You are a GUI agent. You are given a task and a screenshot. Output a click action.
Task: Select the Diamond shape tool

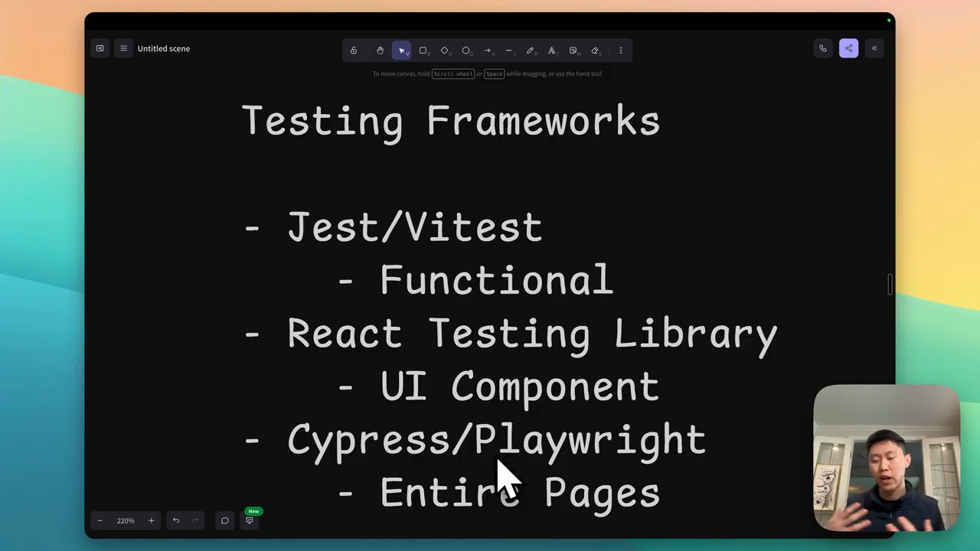click(444, 51)
